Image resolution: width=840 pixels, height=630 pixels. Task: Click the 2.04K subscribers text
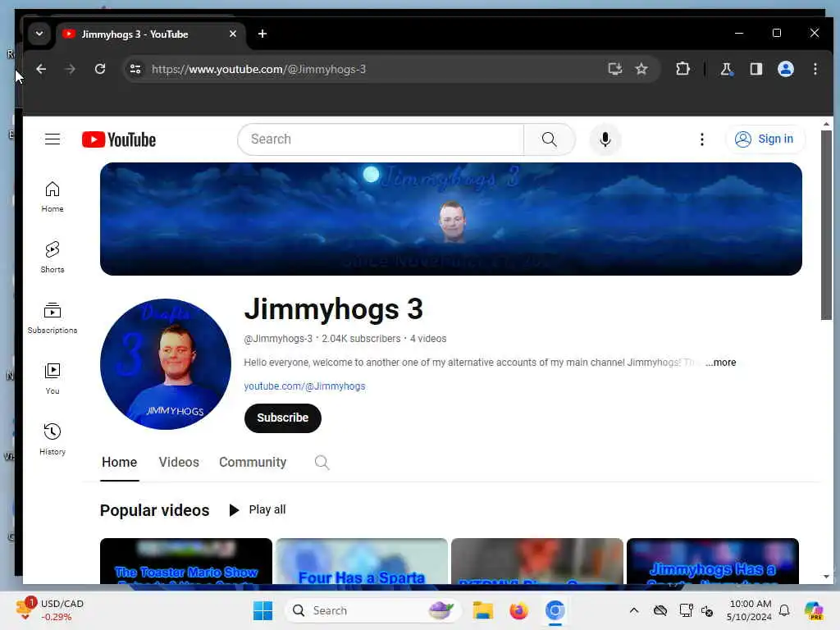[x=361, y=339]
